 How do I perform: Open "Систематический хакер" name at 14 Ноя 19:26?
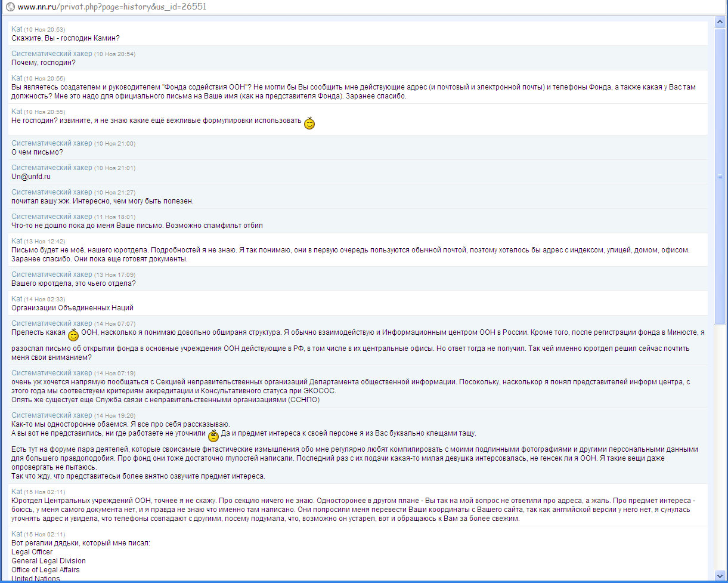point(52,415)
